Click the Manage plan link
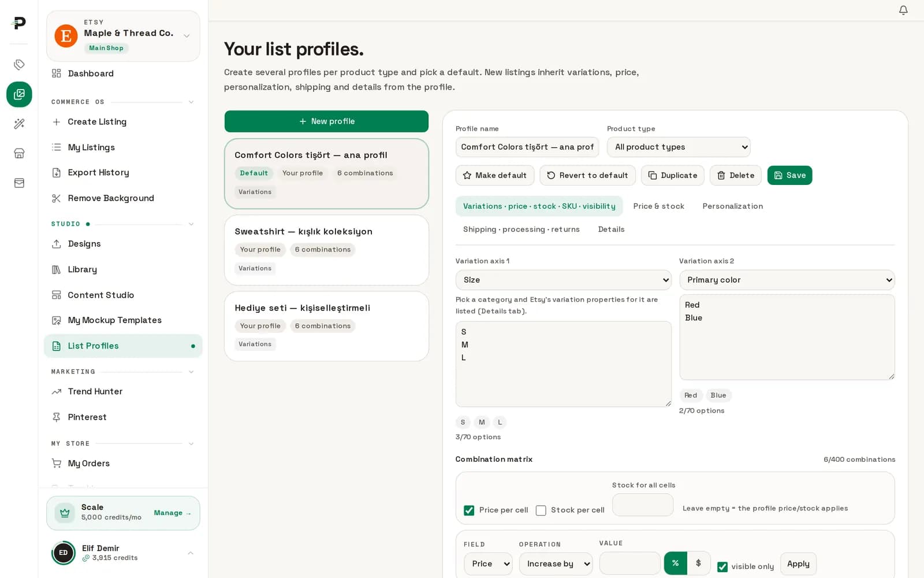Screen dimensions: 924x578 (x=172, y=513)
